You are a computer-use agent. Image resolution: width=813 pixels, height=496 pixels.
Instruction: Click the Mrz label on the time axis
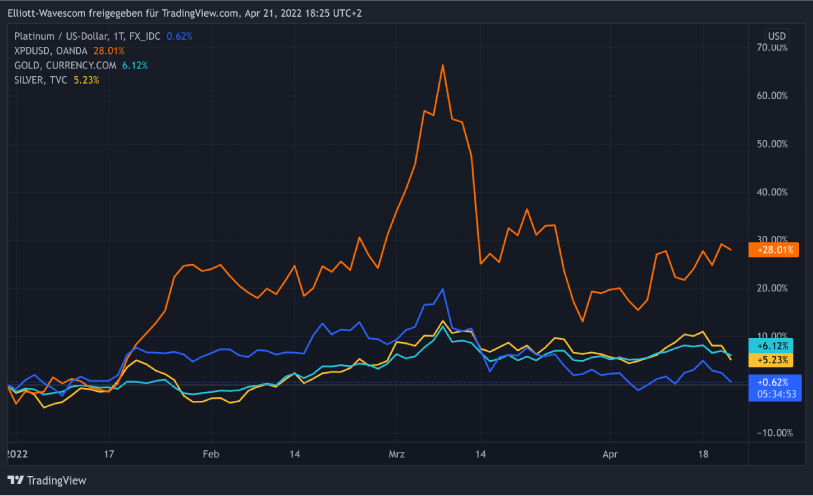click(x=398, y=453)
